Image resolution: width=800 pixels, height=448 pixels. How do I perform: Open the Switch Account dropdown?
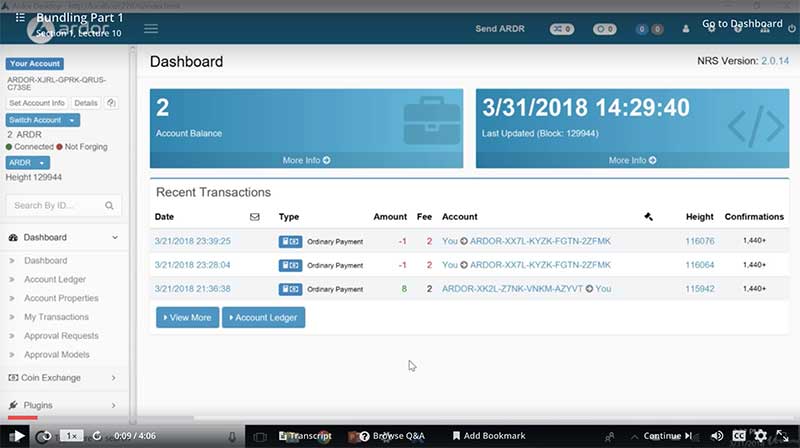[43, 120]
